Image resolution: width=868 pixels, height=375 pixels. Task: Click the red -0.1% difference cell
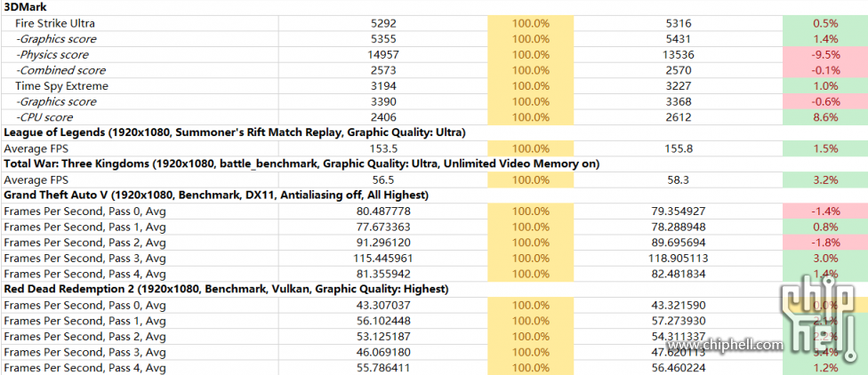click(x=825, y=70)
